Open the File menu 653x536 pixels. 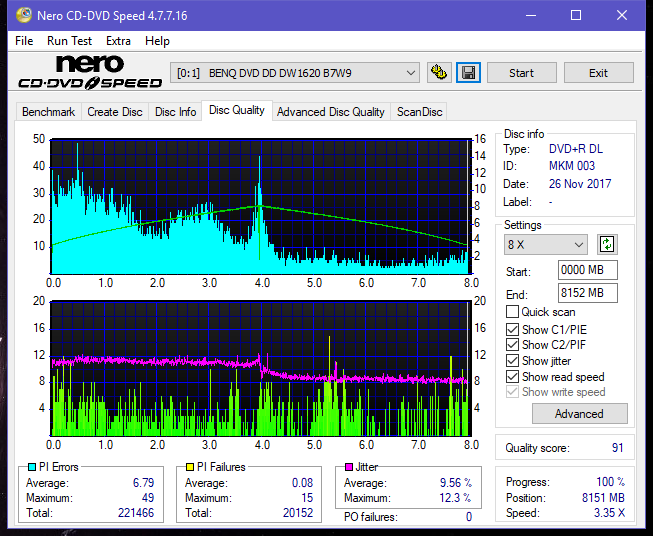(x=24, y=41)
